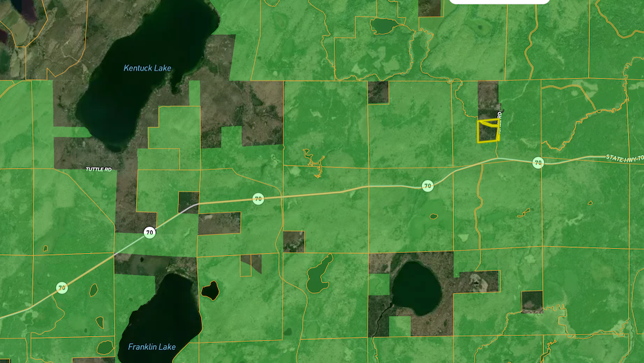Click the State Hwy-70 road label
The image size is (644, 363).
[624, 157]
